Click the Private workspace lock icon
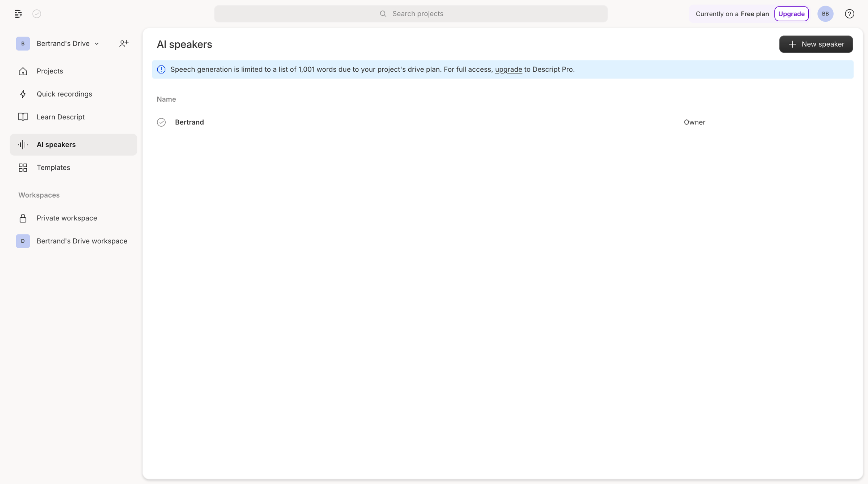This screenshot has width=868, height=484. [23, 218]
